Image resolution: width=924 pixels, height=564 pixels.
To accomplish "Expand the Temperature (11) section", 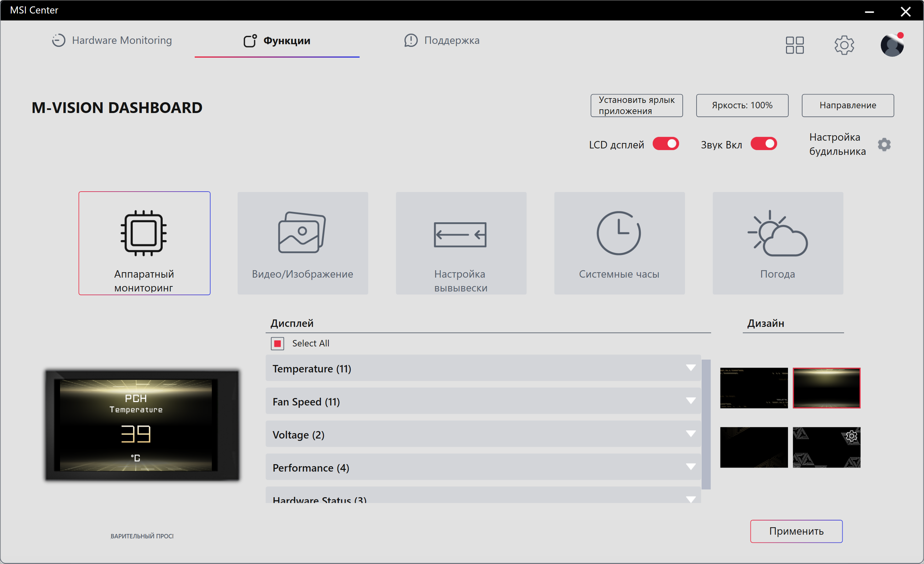I will point(483,368).
